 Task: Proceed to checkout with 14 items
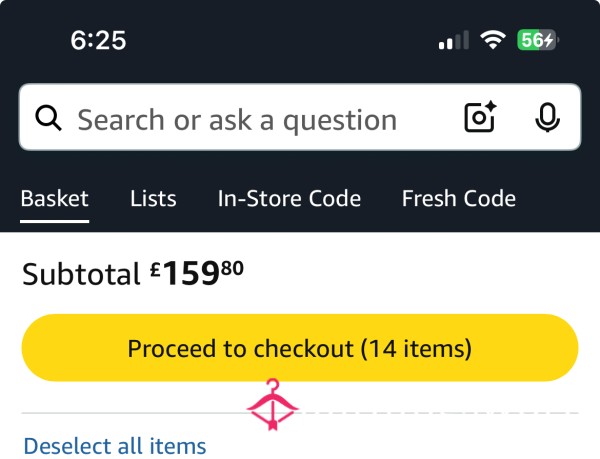(300, 348)
